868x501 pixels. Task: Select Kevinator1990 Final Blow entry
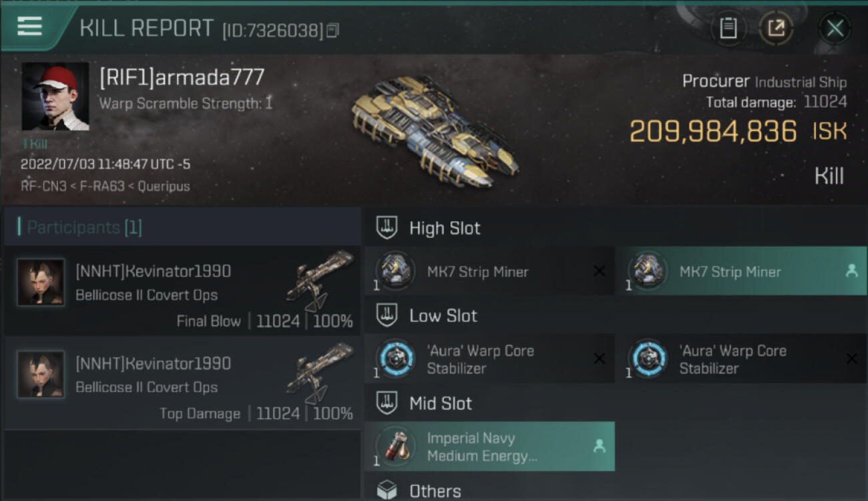tap(182, 291)
